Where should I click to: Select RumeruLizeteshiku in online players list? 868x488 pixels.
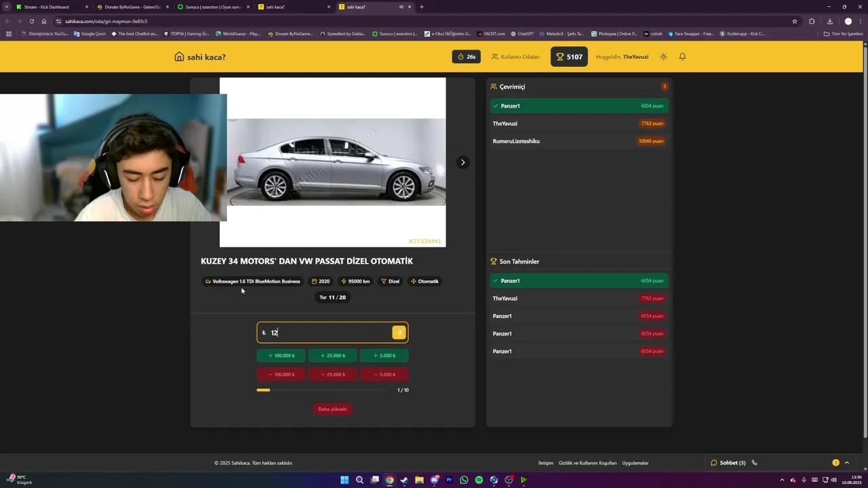[579, 141]
